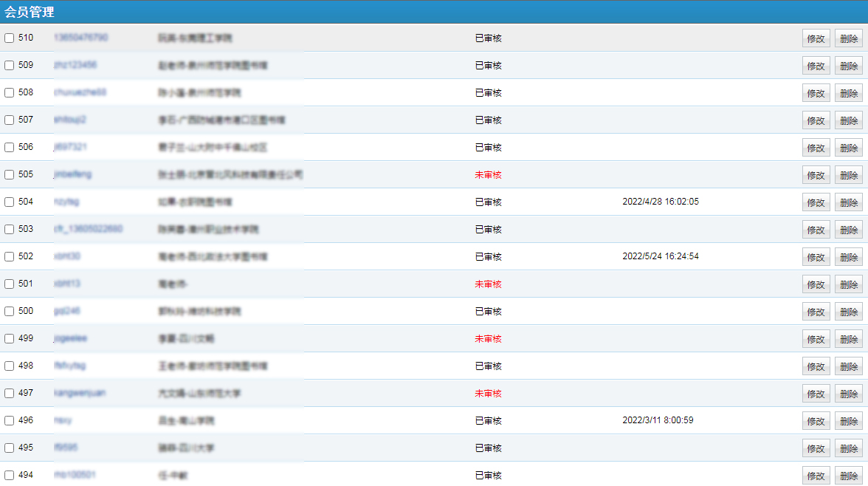Click the 会员管理 header title
868x486 pixels.
point(30,12)
